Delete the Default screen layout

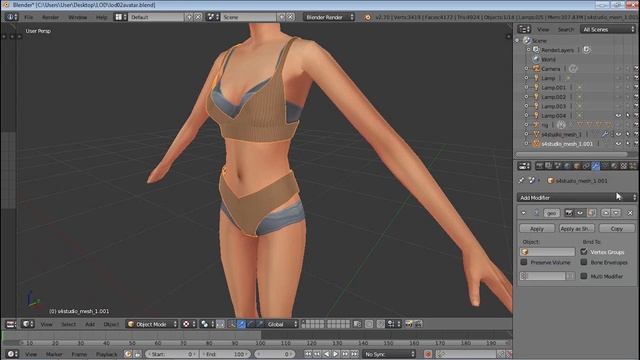(x=198, y=17)
